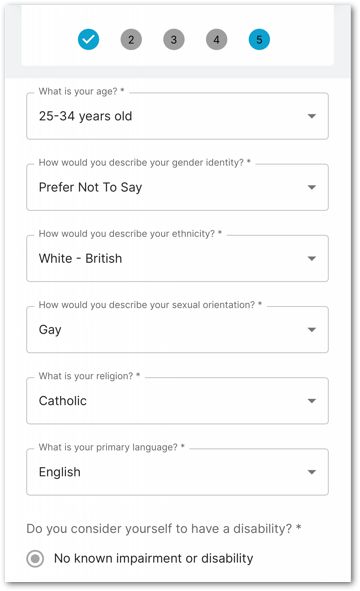Open the 'Gay' sexual orientation field
This screenshot has height=591, width=360.
[x=177, y=330]
